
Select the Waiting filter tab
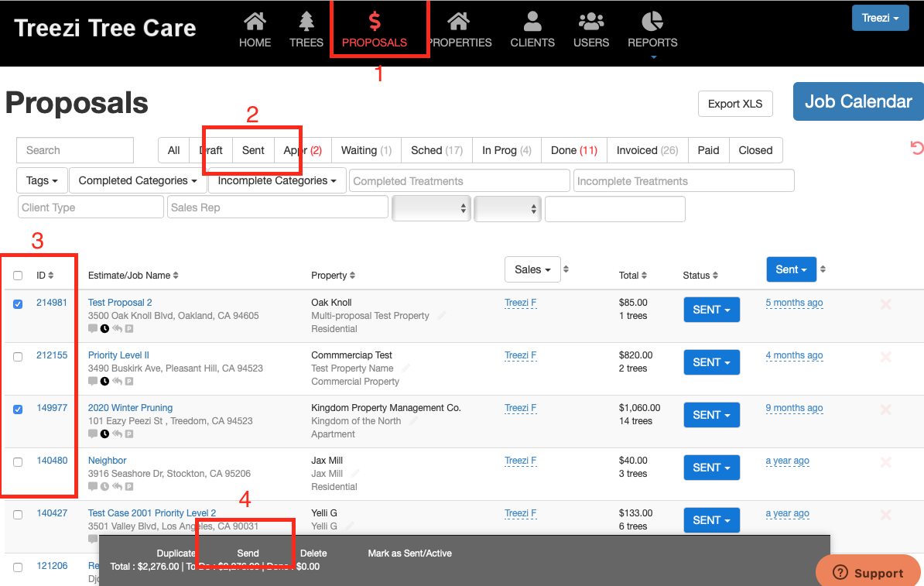tap(366, 150)
